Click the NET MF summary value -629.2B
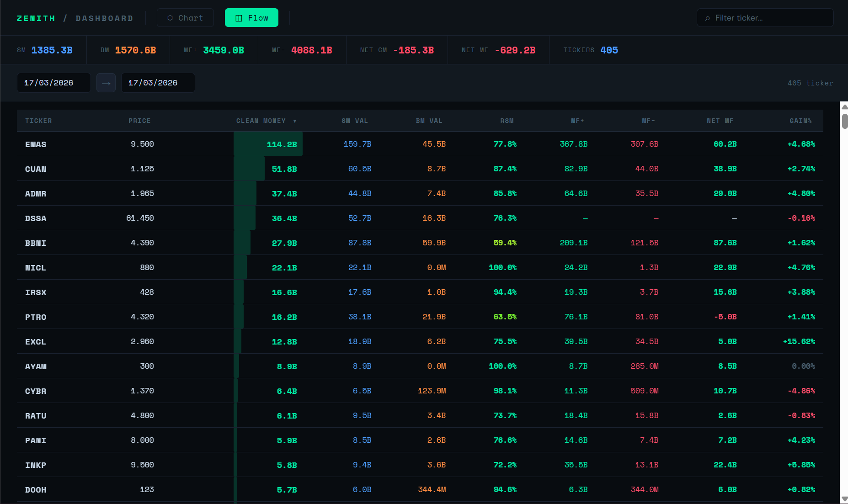 [515, 50]
